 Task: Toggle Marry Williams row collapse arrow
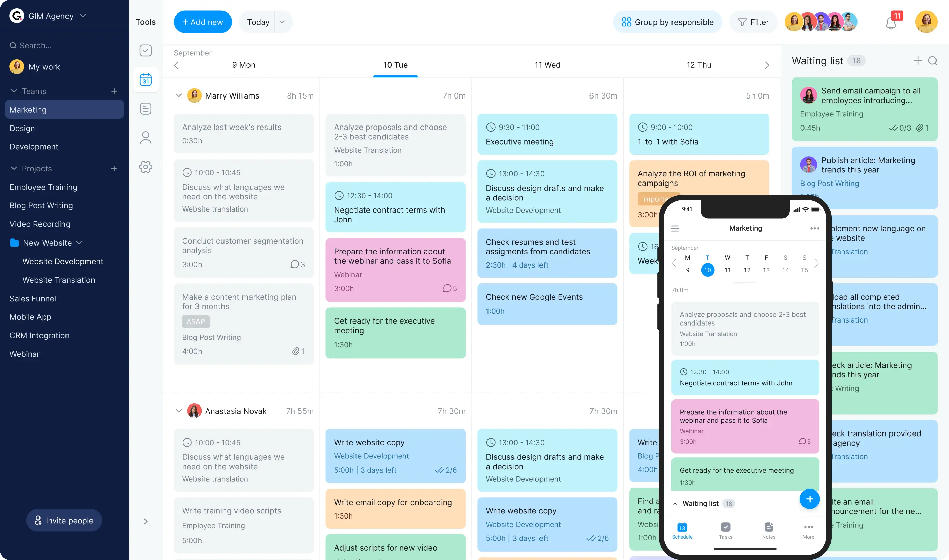(x=179, y=95)
